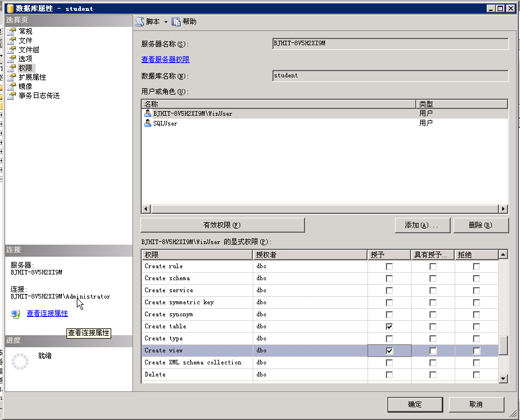Click the 权限 column header in permissions grid
The height and width of the screenshot is (420, 520).
[x=197, y=254]
